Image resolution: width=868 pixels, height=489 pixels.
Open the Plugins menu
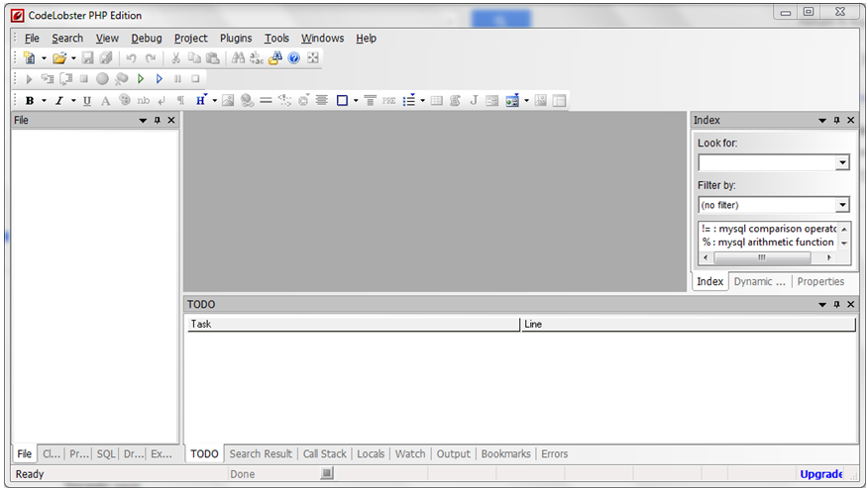pyautogui.click(x=236, y=39)
